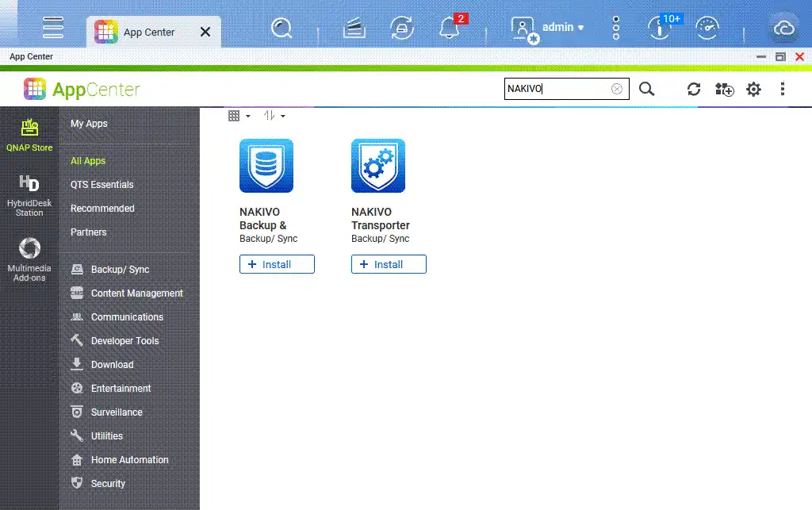This screenshot has height=510, width=812.
Task: Click the AppCenter logo
Action: pos(82,89)
